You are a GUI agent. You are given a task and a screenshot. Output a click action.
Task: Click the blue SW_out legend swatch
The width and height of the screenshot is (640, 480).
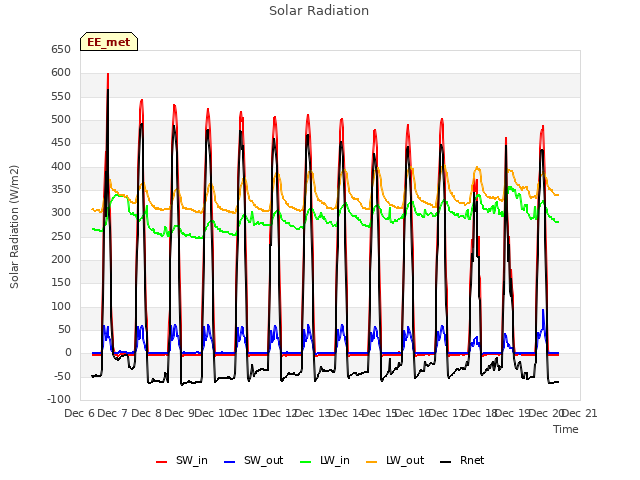tap(230, 462)
